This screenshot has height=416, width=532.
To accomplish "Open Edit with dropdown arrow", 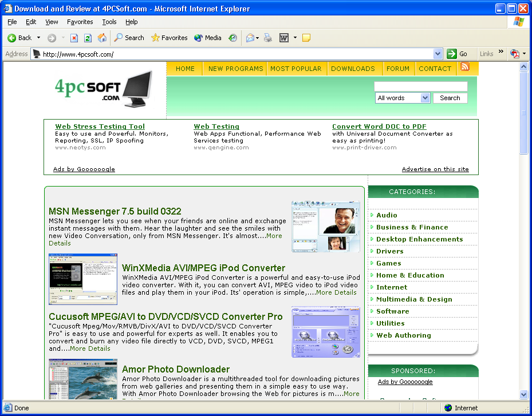I will coord(295,38).
